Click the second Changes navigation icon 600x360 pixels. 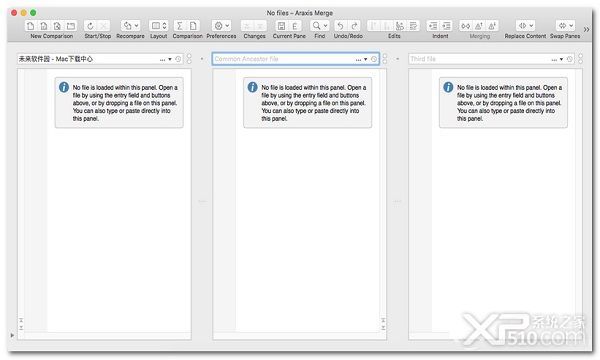coord(261,26)
